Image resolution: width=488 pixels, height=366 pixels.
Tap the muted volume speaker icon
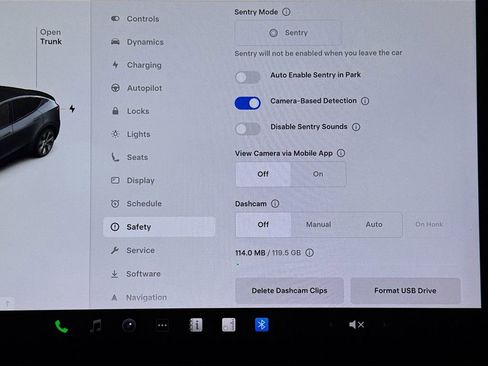pos(356,325)
